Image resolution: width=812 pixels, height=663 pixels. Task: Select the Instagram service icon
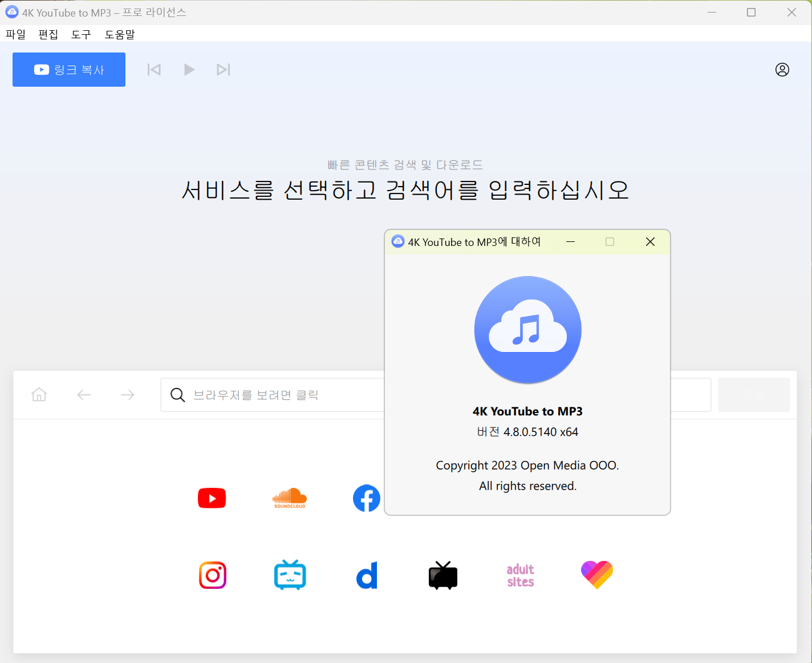213,575
